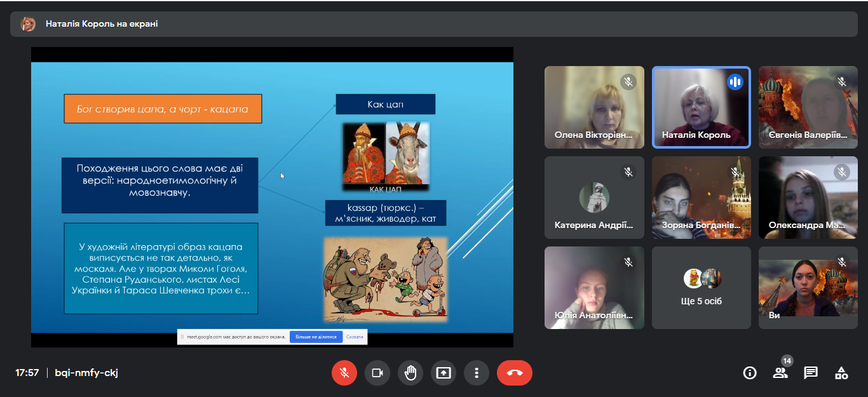
Task: Open the three-dot more options menu
Action: [x=477, y=373]
